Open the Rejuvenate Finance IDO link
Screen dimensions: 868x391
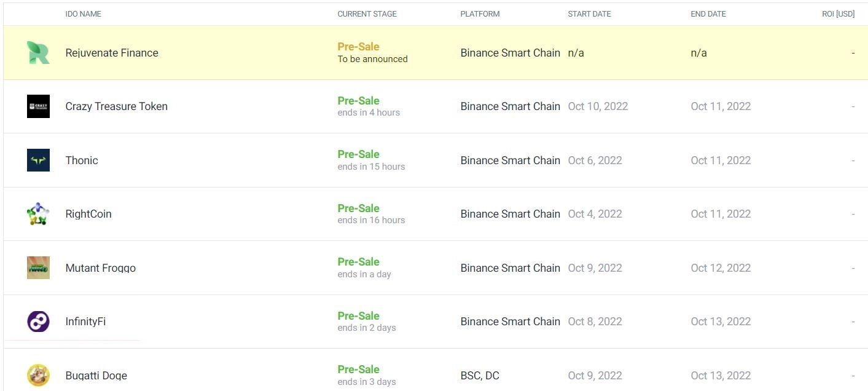point(112,53)
